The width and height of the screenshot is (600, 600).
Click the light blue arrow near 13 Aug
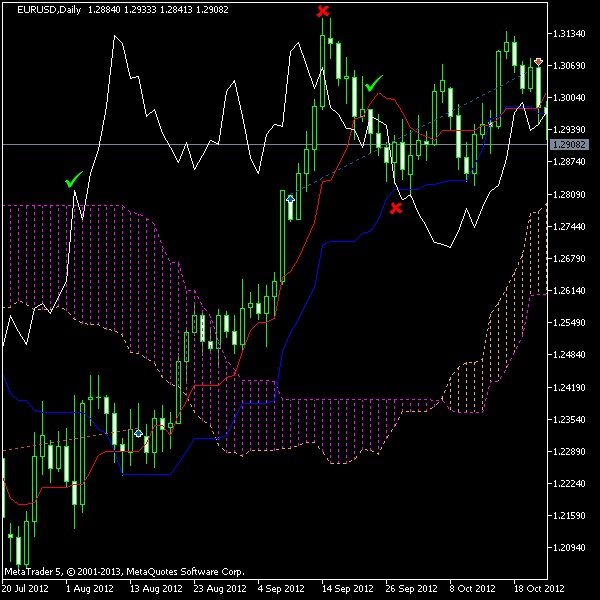pos(139,433)
